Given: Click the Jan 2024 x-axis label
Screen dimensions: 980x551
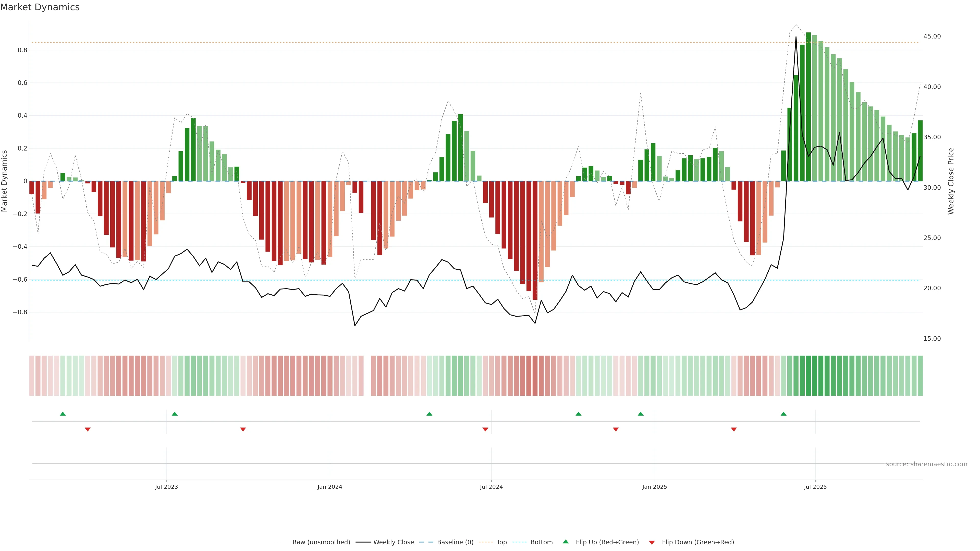Looking at the screenshot, I should click(330, 487).
